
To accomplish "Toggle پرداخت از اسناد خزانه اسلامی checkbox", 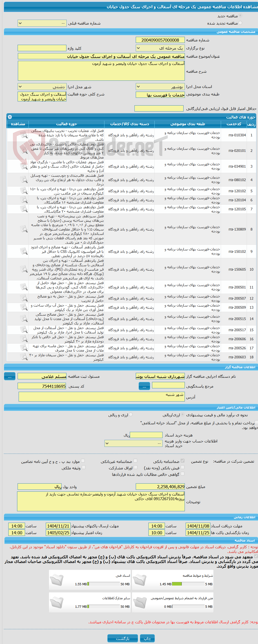I will click(256, 422).
